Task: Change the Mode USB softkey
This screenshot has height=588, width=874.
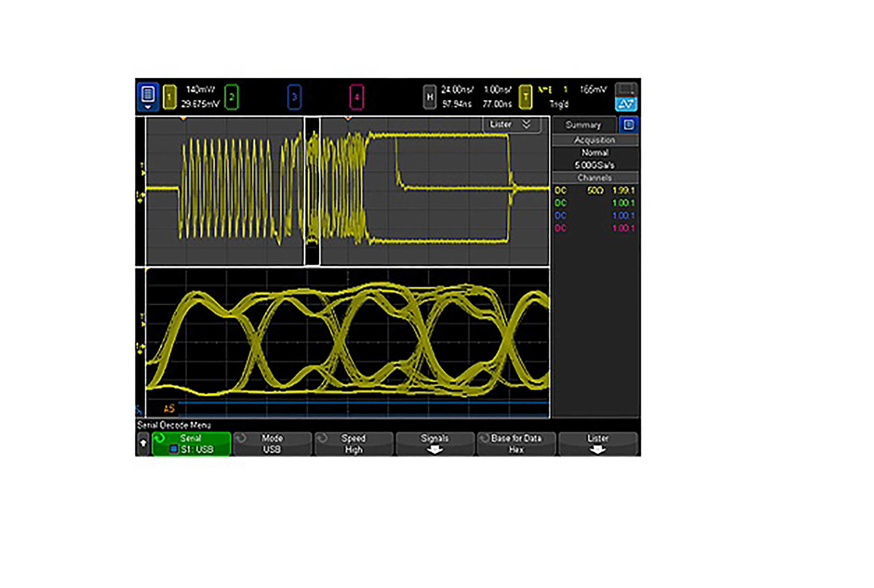Action: (x=272, y=444)
